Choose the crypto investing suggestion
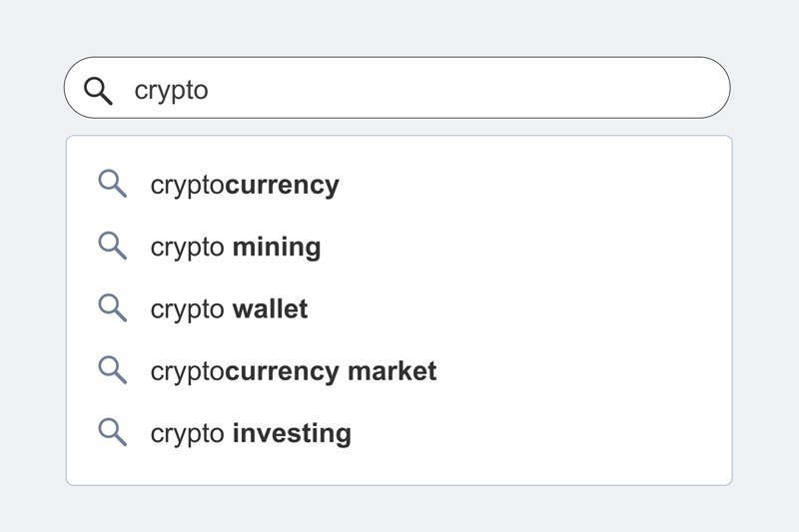 click(x=399, y=433)
